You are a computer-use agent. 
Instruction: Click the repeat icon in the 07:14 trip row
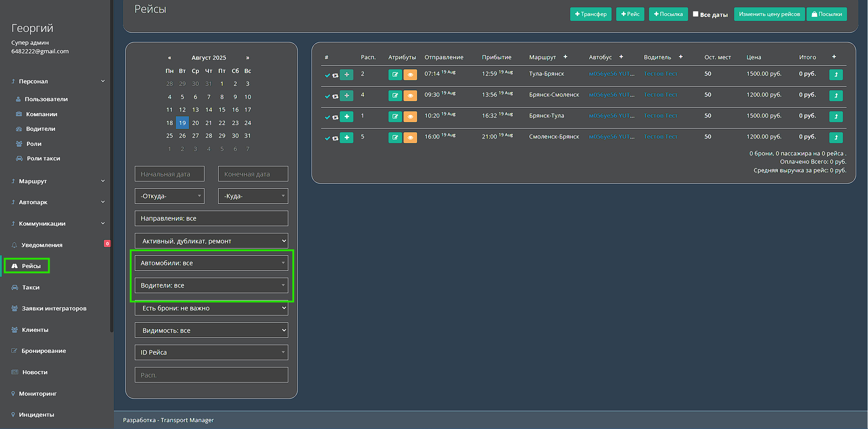pyautogui.click(x=335, y=76)
